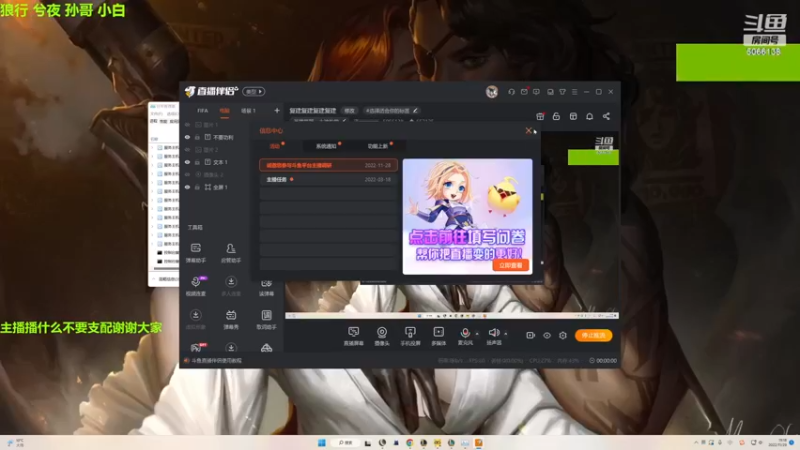This screenshot has height=450, width=800.
Task: Click the unlock padlock icon in top toolbar
Action: 556,116
